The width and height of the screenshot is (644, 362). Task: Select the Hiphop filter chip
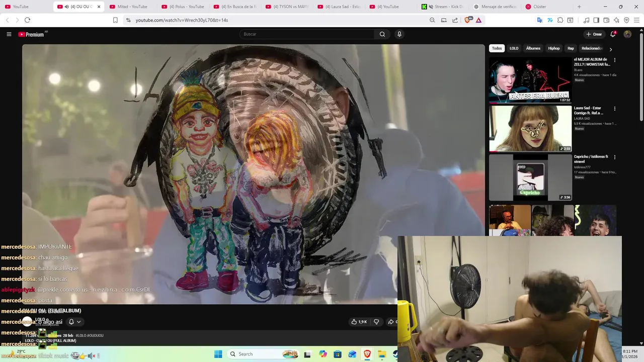(x=554, y=48)
